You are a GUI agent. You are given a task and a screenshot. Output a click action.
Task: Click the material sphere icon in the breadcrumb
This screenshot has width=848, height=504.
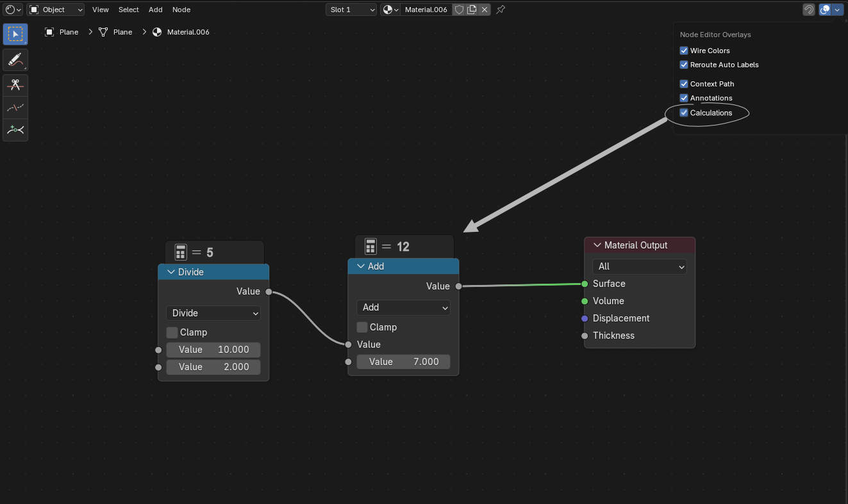tap(157, 32)
